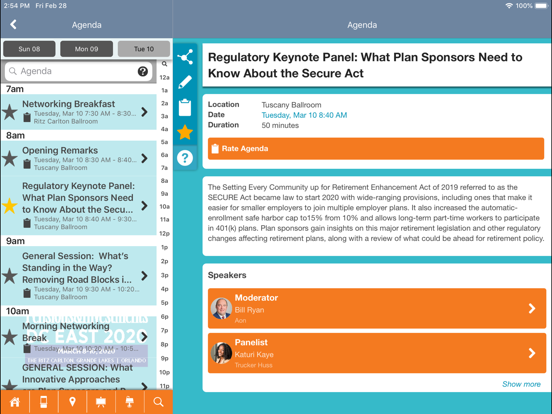
Task: Tap the 'Tuscany Ballroom' location value
Action: (x=291, y=105)
